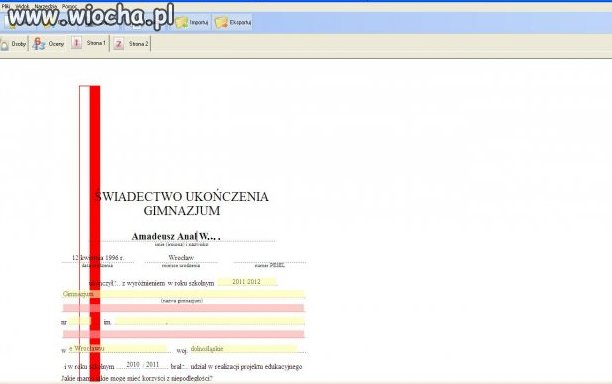Click the 2010 project year field
The width and height of the screenshot is (612, 384).
click(133, 364)
